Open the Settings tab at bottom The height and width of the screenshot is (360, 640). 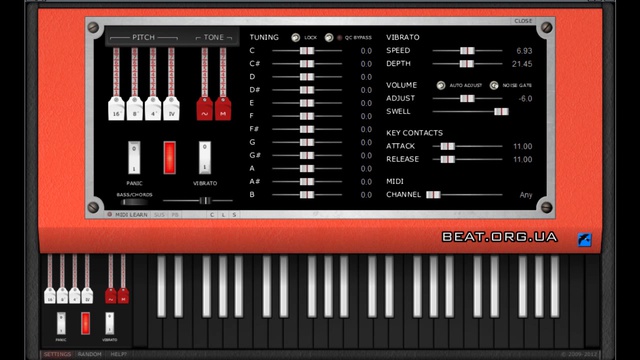[x=58, y=354]
